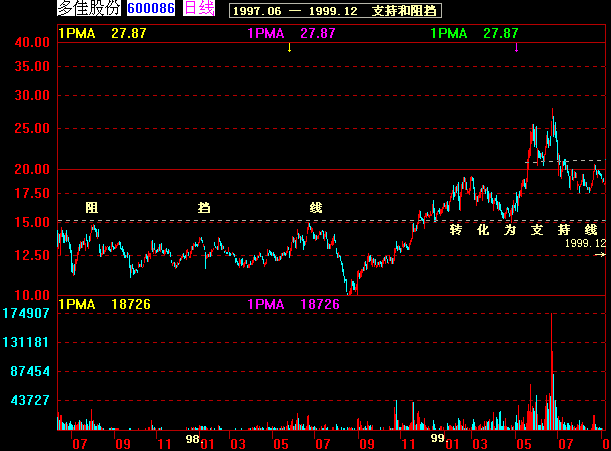Select the 日线 daily period label
This screenshot has height=451, width=611.
[200, 9]
